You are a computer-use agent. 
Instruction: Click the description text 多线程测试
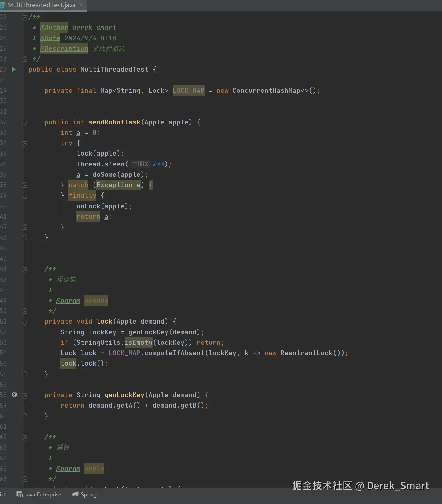(x=109, y=48)
